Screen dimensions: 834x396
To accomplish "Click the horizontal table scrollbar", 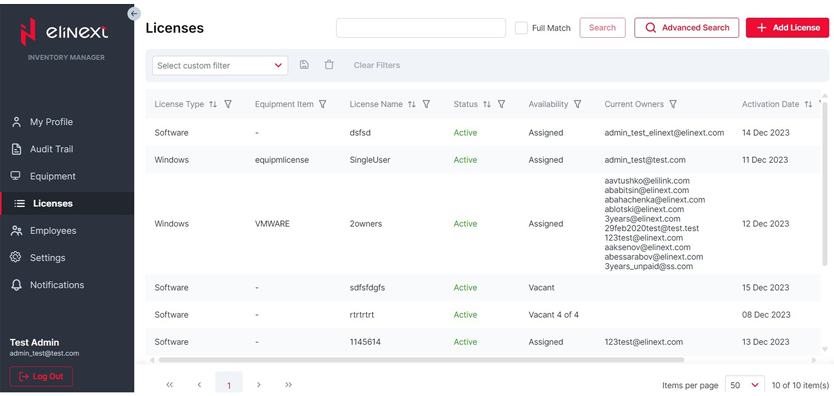I will (x=421, y=360).
